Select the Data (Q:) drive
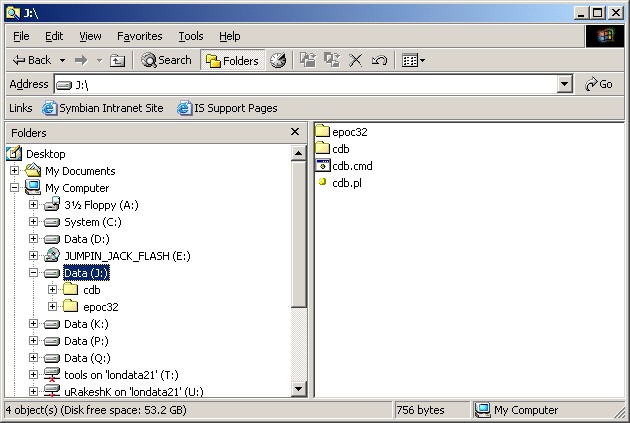The height and width of the screenshot is (423, 630). (87, 358)
